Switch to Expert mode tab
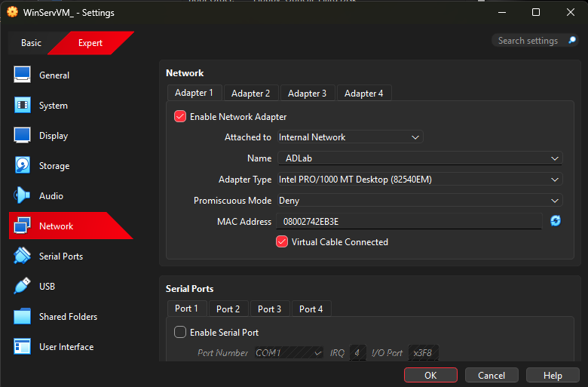 click(x=90, y=43)
